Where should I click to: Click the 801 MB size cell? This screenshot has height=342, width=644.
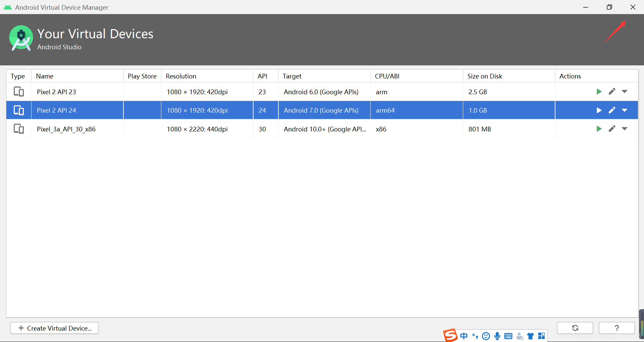509,129
